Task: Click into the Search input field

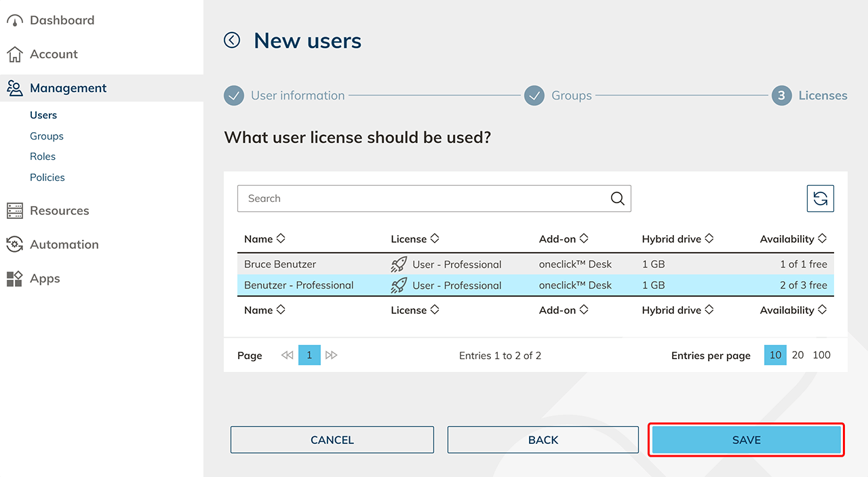Action: [420, 199]
